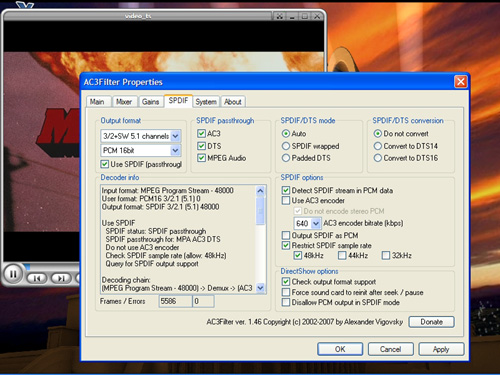This screenshot has height=375, width=500.
Task: Skip to next chapter in player
Action: coord(61,278)
